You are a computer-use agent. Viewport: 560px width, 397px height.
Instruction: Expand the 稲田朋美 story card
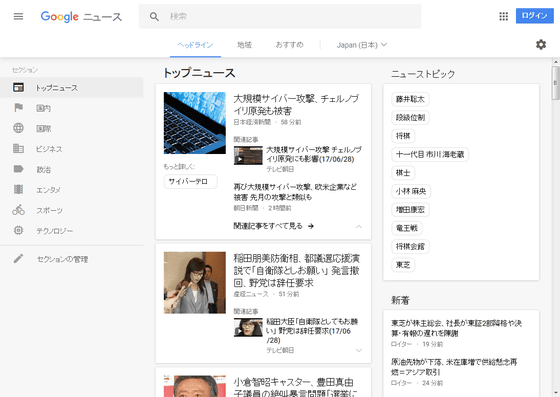pyautogui.click(x=359, y=351)
